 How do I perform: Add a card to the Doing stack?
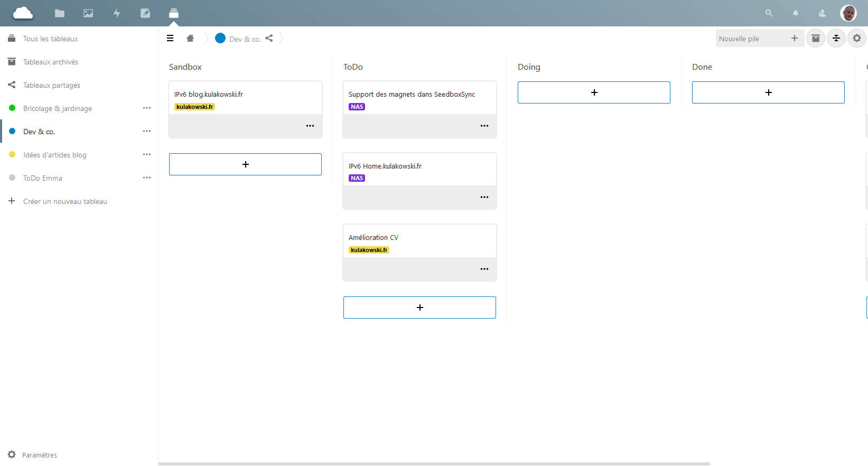(594, 92)
